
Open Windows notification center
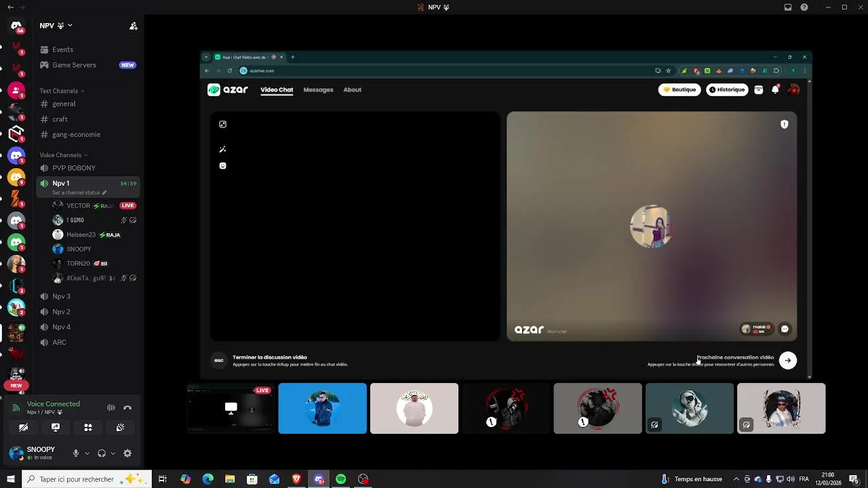[854, 479]
